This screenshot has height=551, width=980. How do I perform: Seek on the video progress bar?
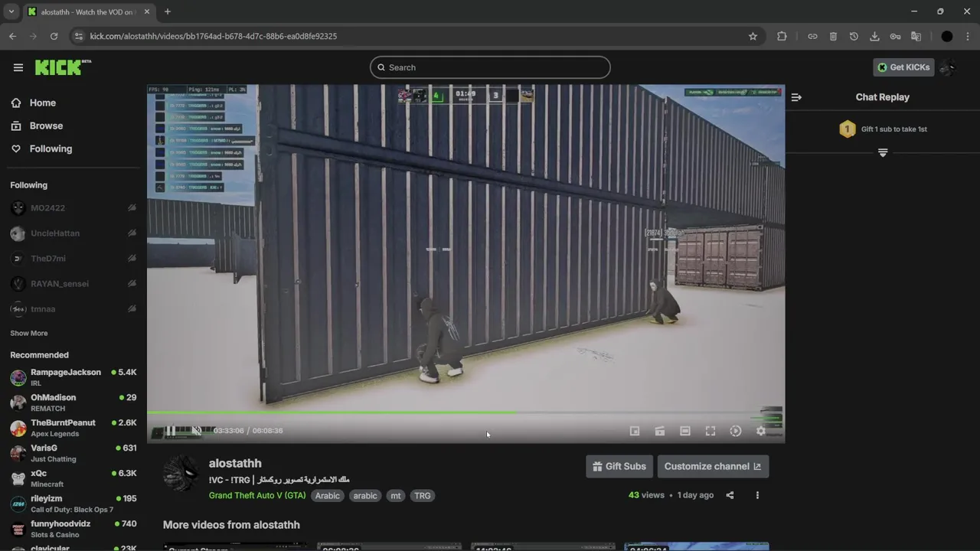coord(465,412)
